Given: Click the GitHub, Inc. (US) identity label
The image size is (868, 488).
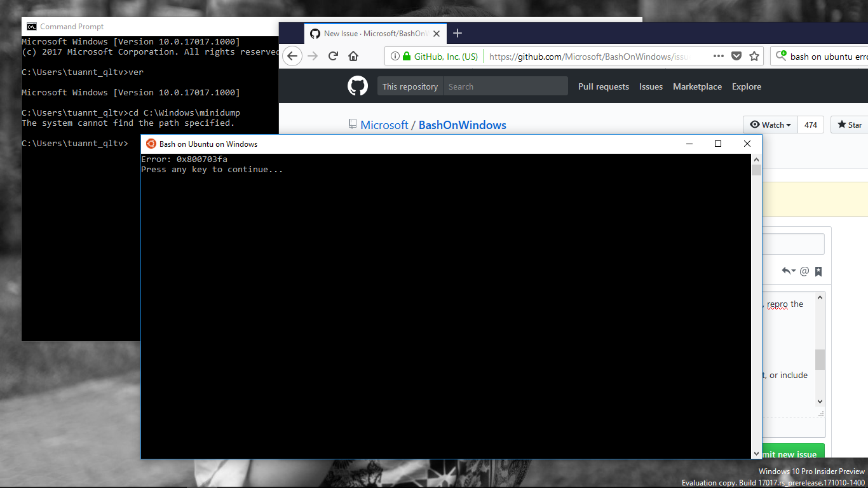Looking at the screenshot, I should coord(445,56).
